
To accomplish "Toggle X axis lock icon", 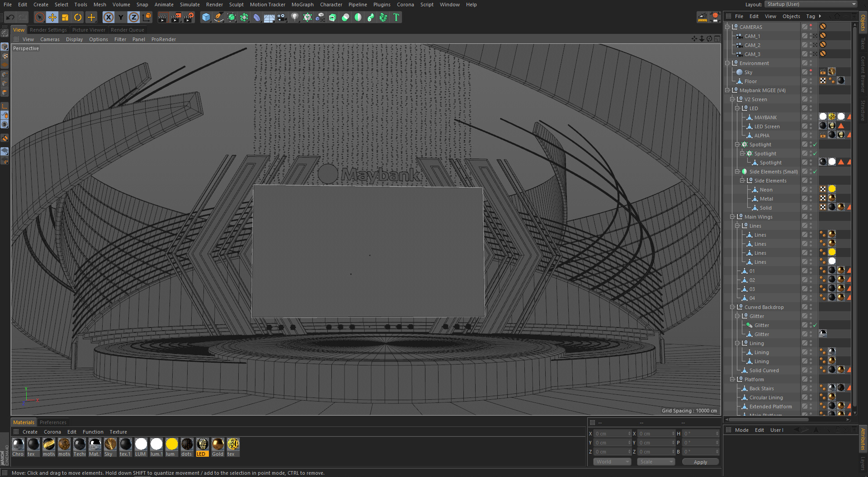I will tap(108, 17).
